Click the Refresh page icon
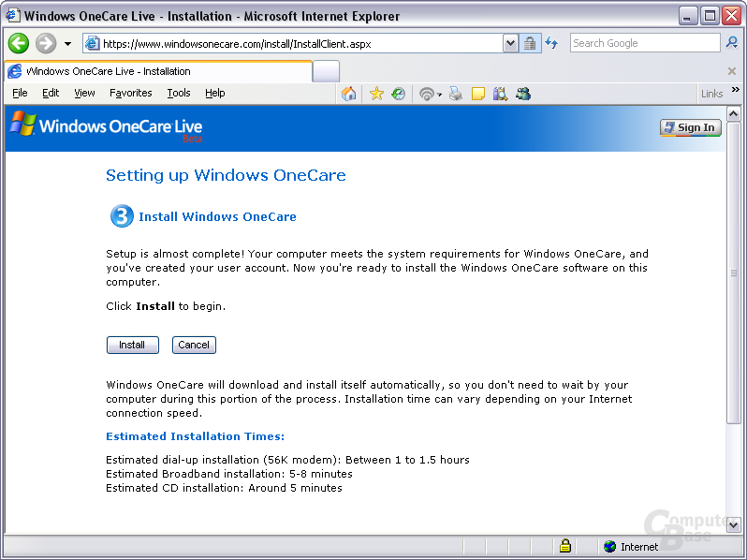Screen dimensions: 747x560 pyautogui.click(x=551, y=43)
